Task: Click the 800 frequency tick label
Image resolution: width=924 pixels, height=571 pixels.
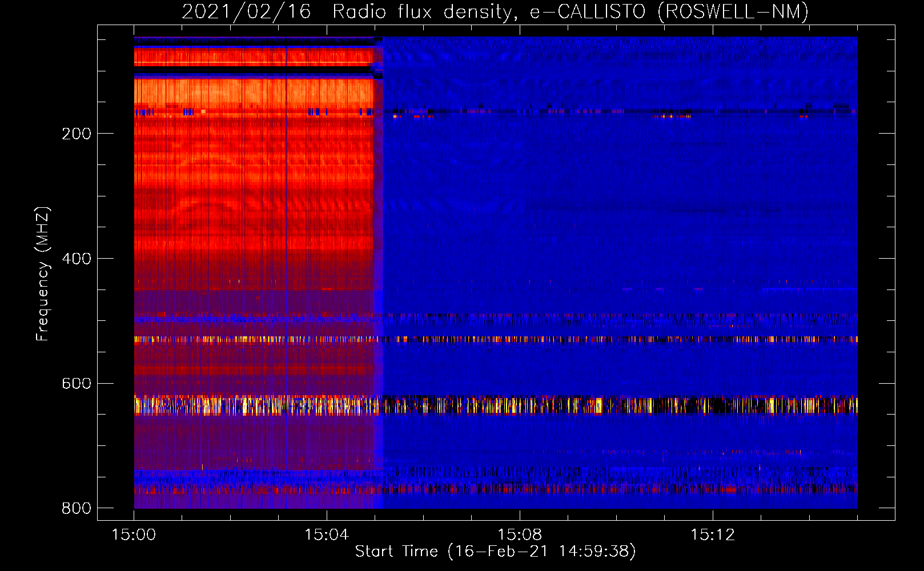Action: [77, 508]
